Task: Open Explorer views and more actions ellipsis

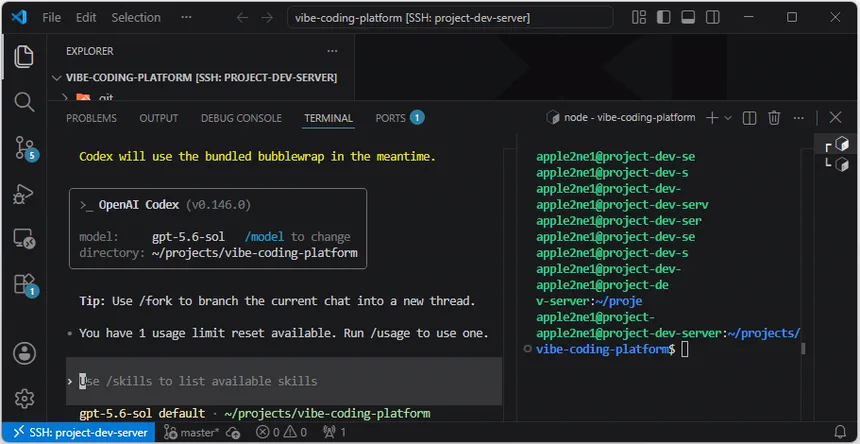Action: 332,51
